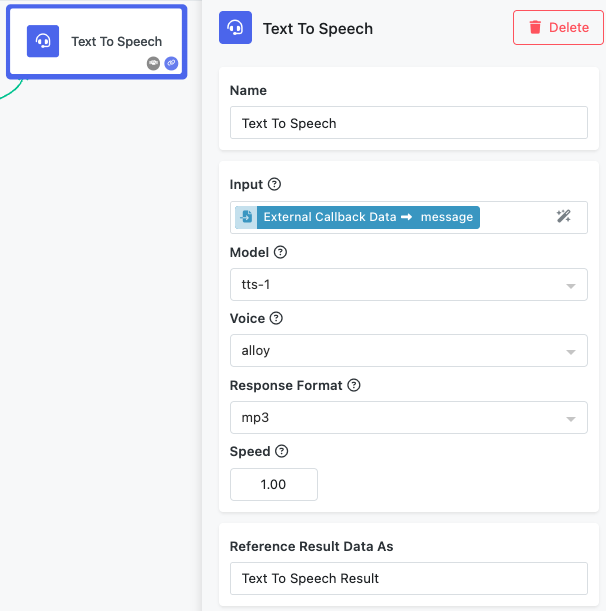This screenshot has width=606, height=611.
Task: Click the Reference Result Data As field
Action: click(408, 578)
